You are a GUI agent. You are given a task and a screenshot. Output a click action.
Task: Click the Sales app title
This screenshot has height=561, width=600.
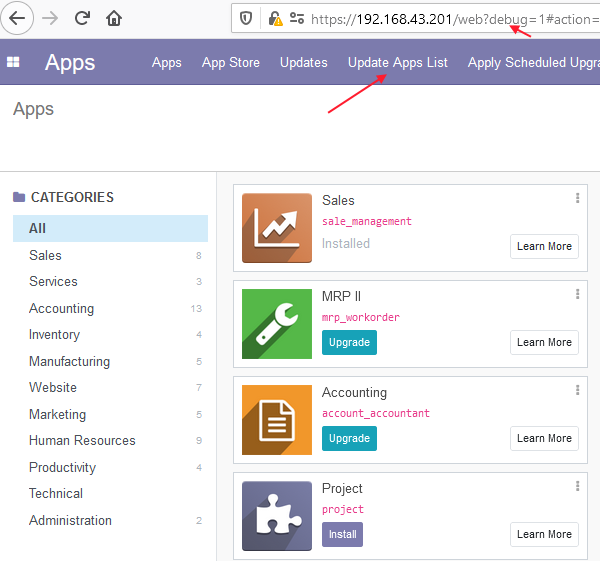coord(338,201)
